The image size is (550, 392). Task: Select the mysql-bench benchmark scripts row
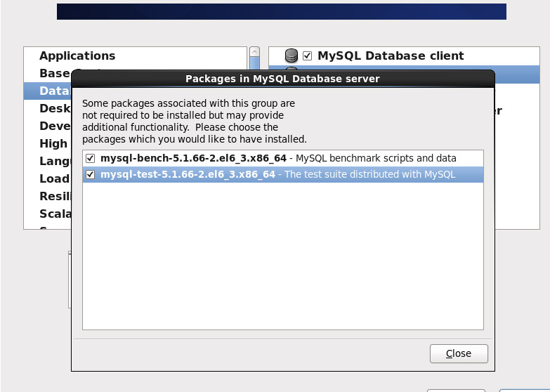click(x=283, y=158)
